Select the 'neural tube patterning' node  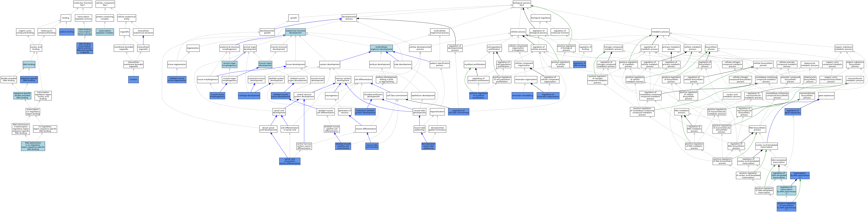(x=420, y=129)
